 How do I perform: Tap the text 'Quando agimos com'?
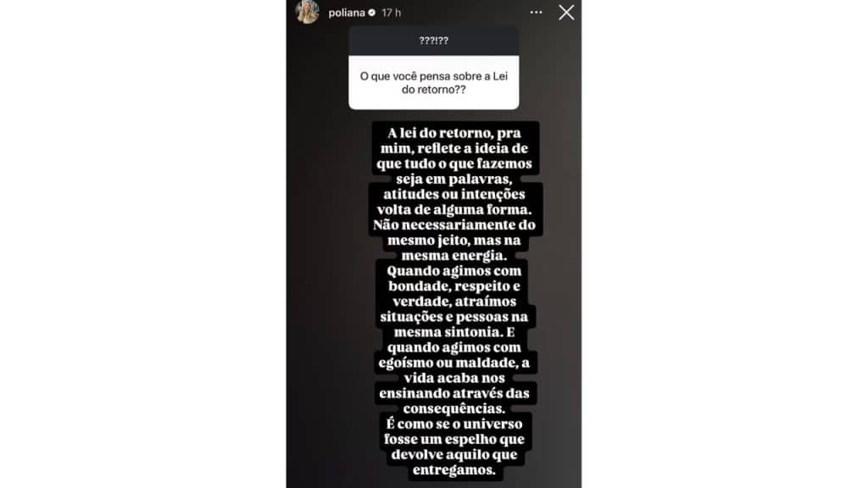click(454, 271)
